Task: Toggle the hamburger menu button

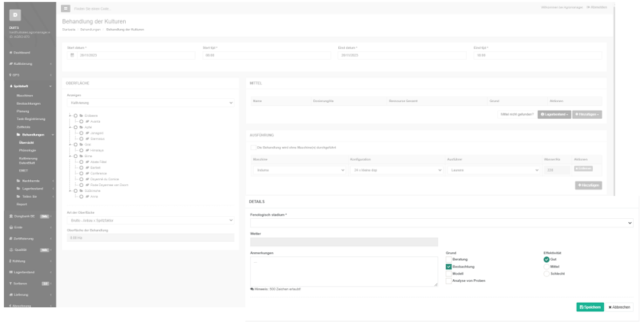Action: (65, 9)
